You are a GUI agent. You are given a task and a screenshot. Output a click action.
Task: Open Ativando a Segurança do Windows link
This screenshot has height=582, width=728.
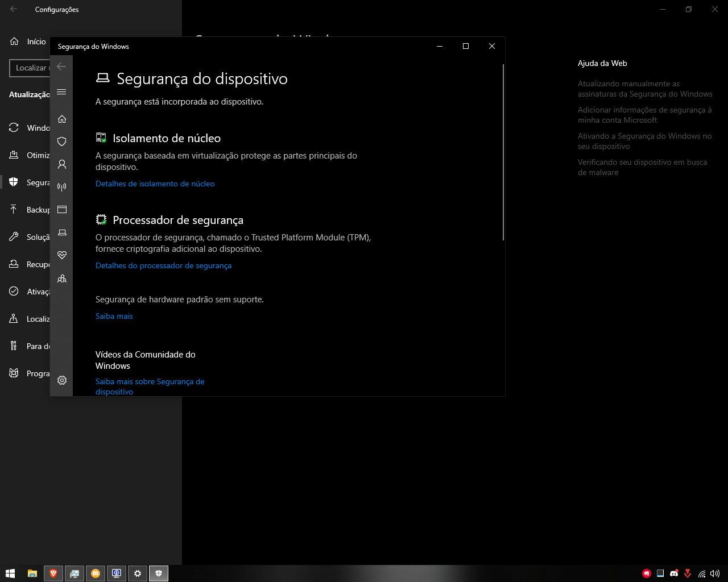click(644, 141)
